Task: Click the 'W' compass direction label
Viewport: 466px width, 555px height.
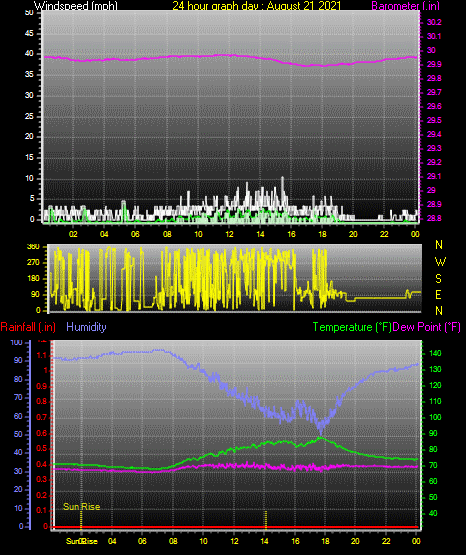Action: 440,262
